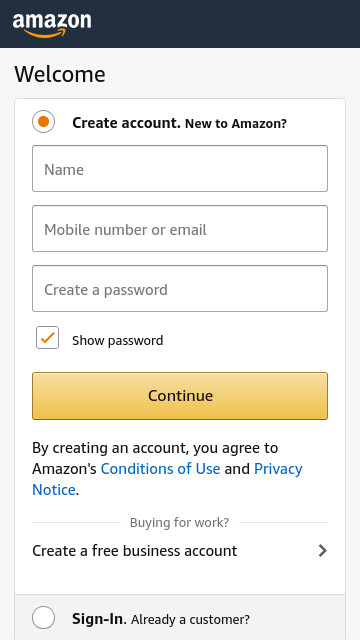This screenshot has width=360, height=640.
Task: Click the yellow Continue button
Action: 180,396
